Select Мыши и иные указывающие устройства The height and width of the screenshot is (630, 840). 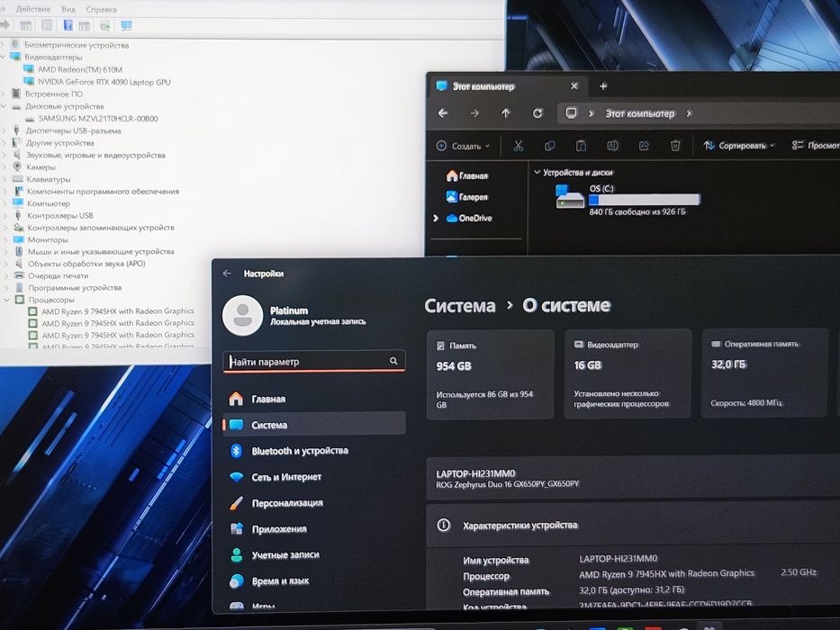tap(101, 251)
